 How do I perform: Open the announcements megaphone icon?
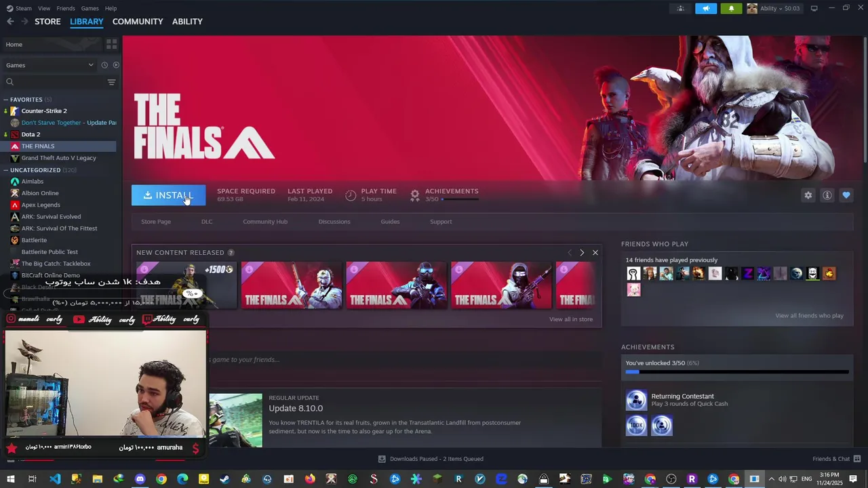pos(706,8)
